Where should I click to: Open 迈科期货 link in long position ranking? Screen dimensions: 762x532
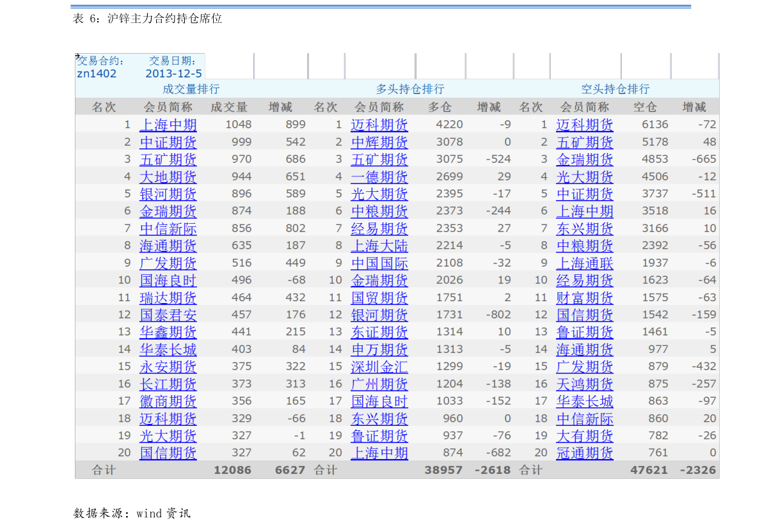point(379,125)
